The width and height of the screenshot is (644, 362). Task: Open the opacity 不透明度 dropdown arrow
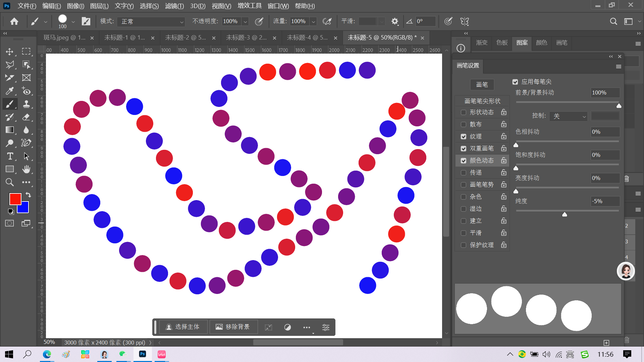point(246,21)
